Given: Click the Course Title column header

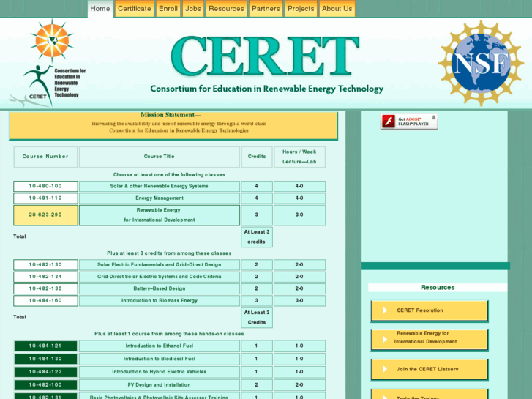Looking at the screenshot, I should (x=159, y=157).
